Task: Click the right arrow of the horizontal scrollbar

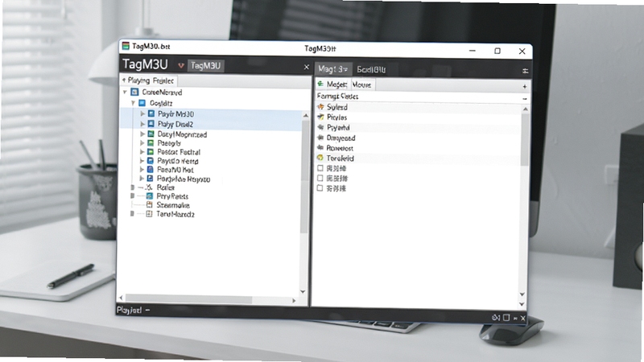Action: (x=294, y=300)
